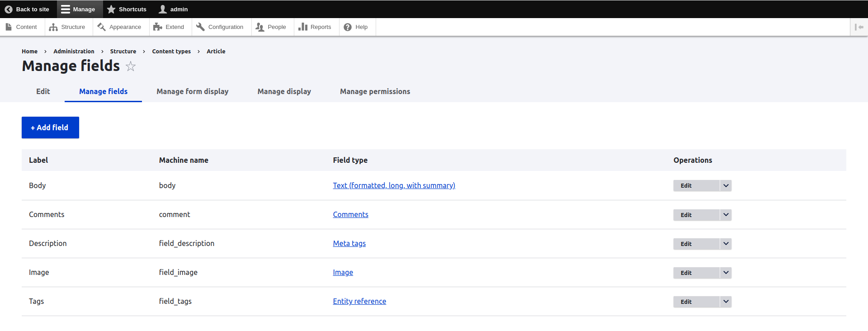Open Text (formatted, long, with summary) link
Viewport: 868px width, 331px height.
click(394, 185)
